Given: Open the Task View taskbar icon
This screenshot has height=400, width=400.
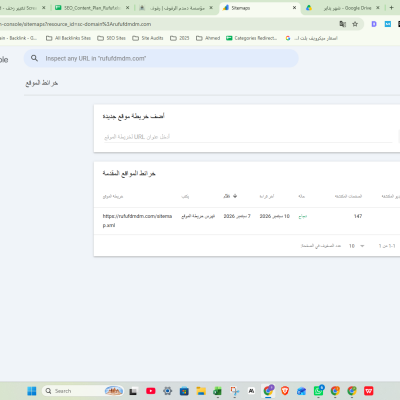Looking at the screenshot, I should (x=133, y=391).
